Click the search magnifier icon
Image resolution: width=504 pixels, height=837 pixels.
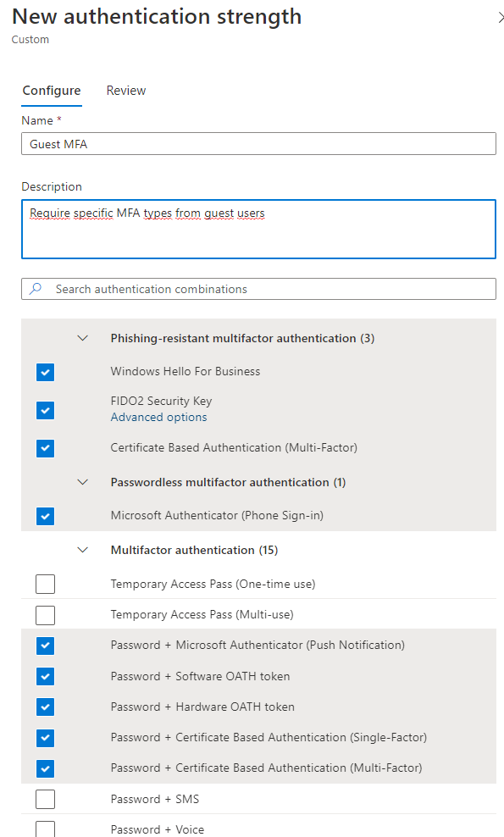pyautogui.click(x=36, y=289)
